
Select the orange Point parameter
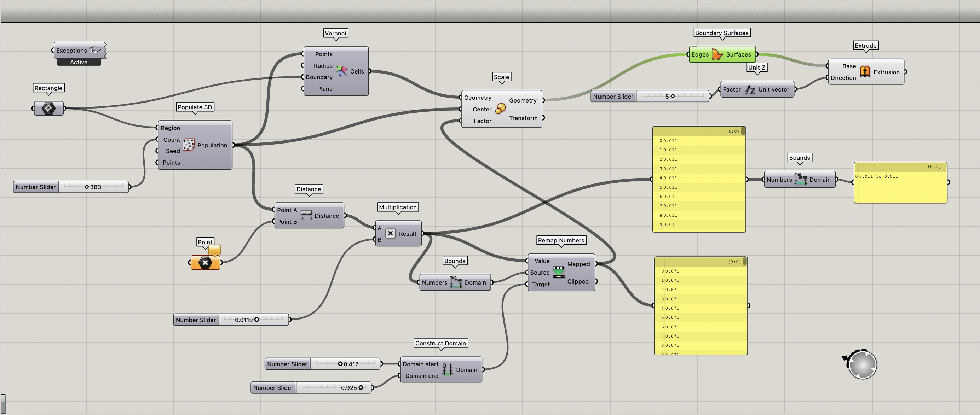click(205, 262)
